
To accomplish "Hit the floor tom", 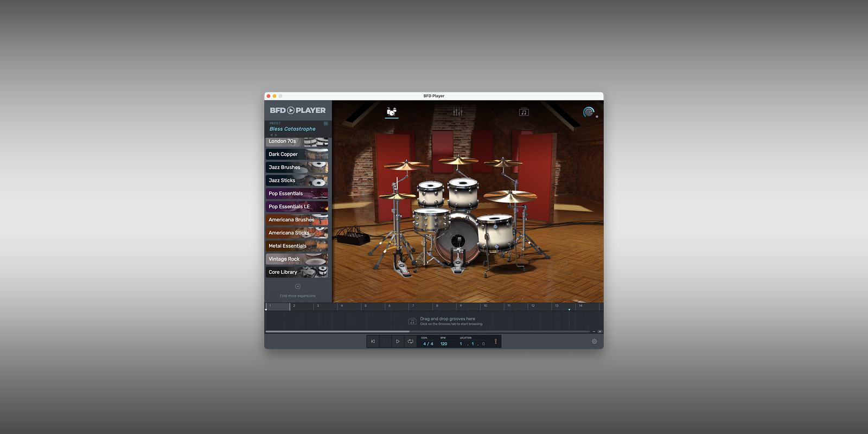I will (x=495, y=232).
